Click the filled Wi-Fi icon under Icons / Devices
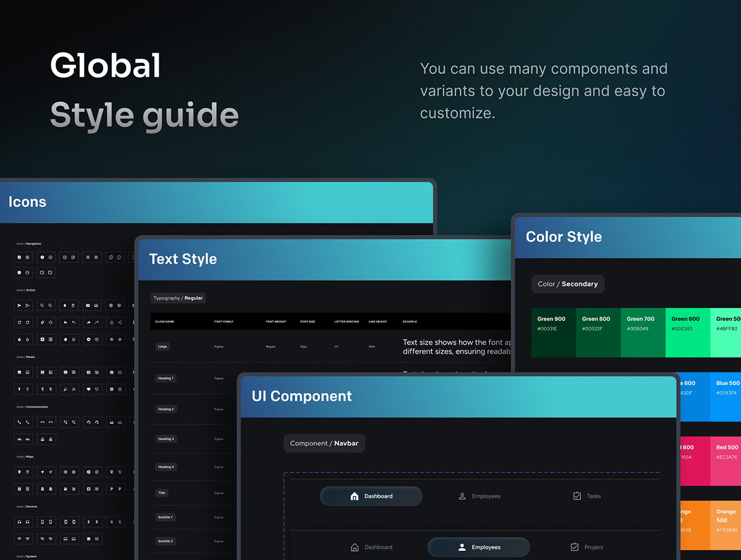The image size is (741, 560). (19, 538)
